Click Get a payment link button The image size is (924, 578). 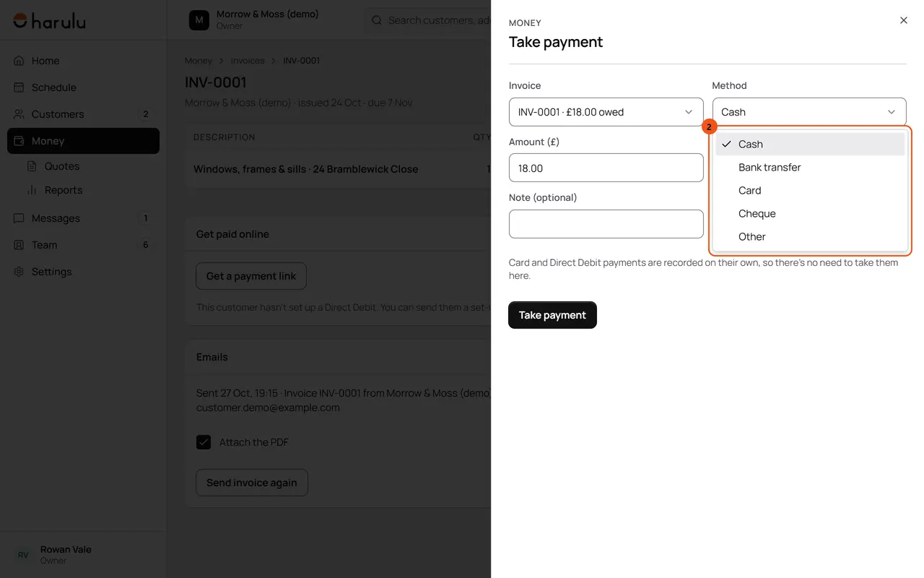pos(251,276)
